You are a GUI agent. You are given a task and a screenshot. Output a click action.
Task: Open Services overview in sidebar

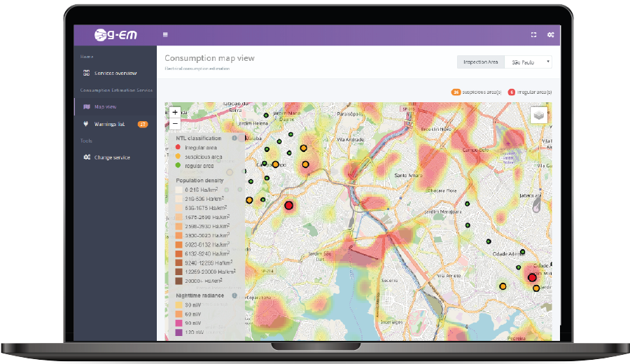point(115,73)
